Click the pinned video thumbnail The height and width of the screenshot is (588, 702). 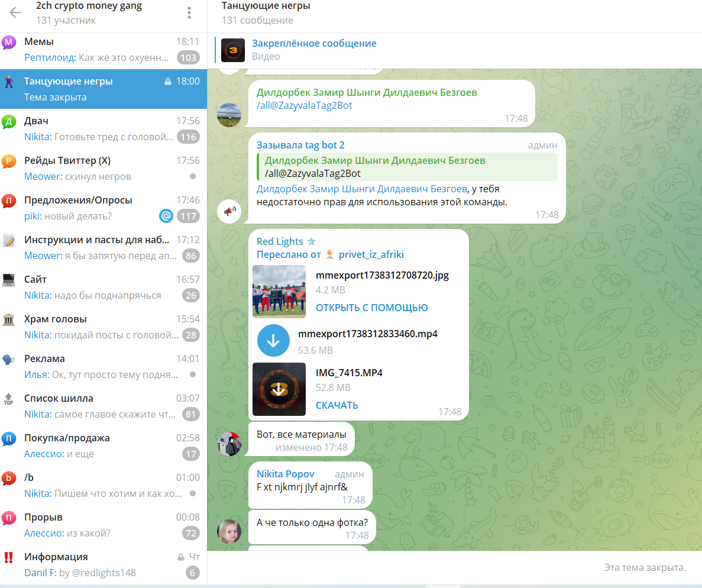(233, 50)
